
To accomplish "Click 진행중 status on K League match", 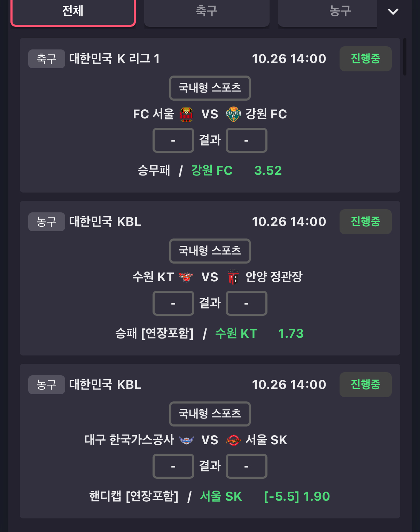I will click(365, 59).
